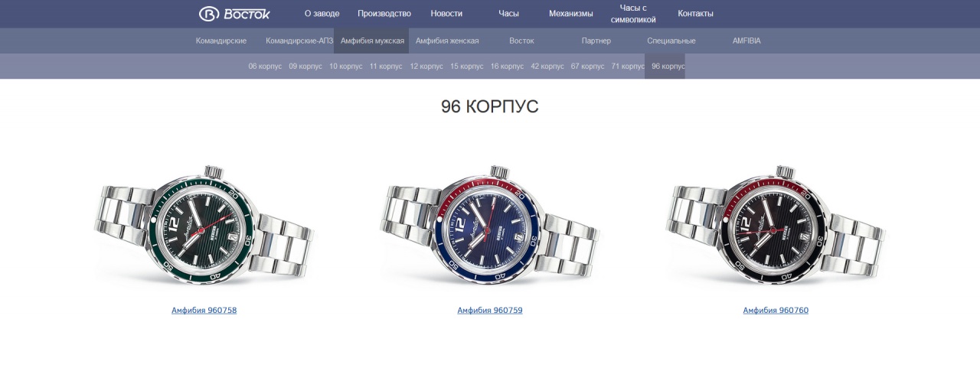Open the blue-red bezel 960759 watch image
This screenshot has width=980, height=368.
[490, 224]
